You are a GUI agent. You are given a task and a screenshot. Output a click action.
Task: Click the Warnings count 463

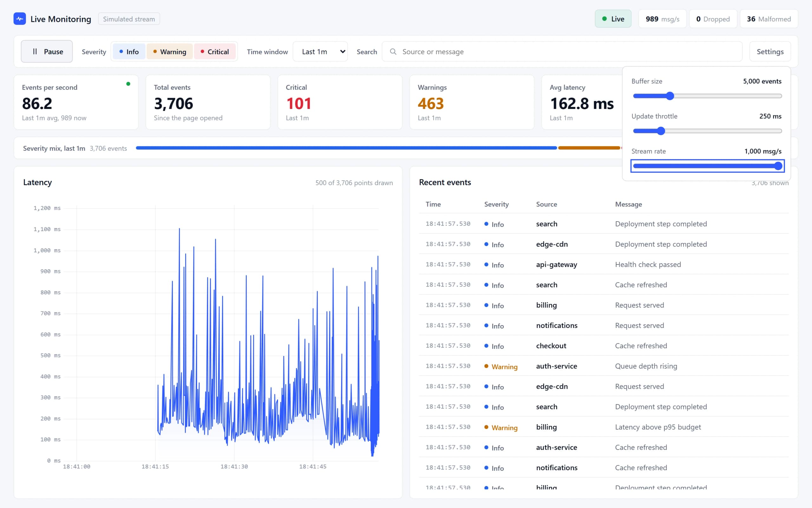431,104
